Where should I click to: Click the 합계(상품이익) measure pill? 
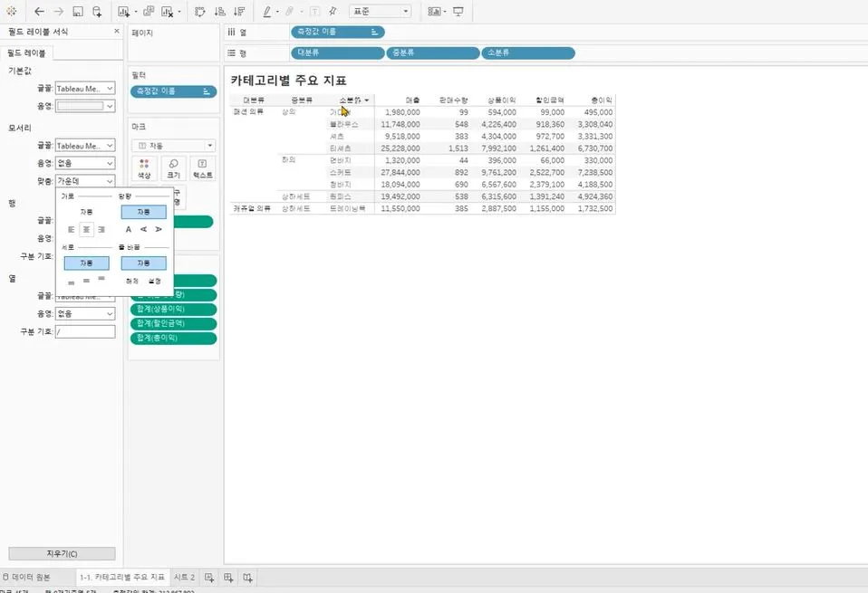coord(173,310)
